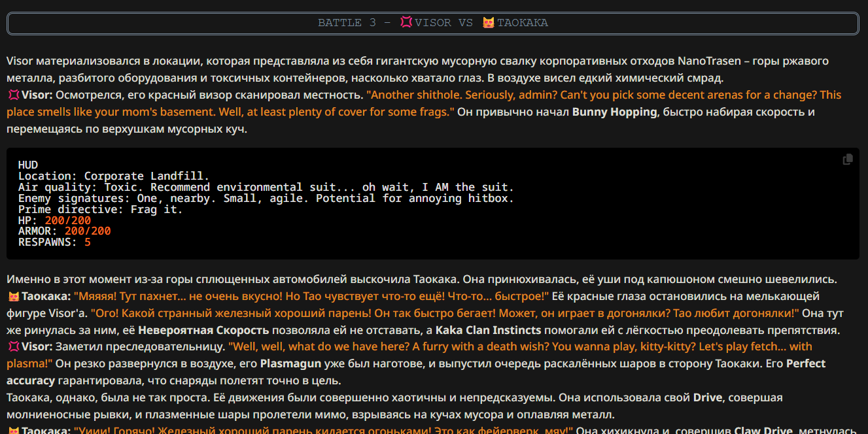Copy the HUD code block contents
This screenshot has height=434, width=868.
pos(848,159)
